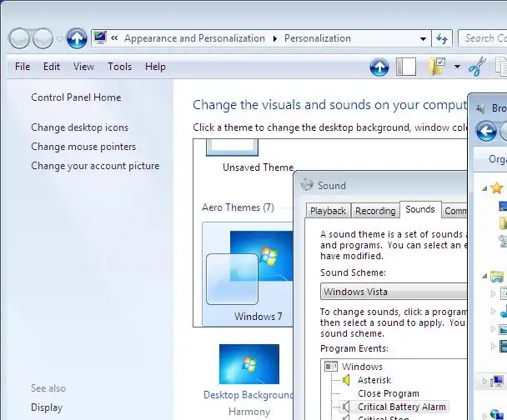Open the View menu
Image resolution: width=507 pixels, height=420 pixels.
(83, 67)
